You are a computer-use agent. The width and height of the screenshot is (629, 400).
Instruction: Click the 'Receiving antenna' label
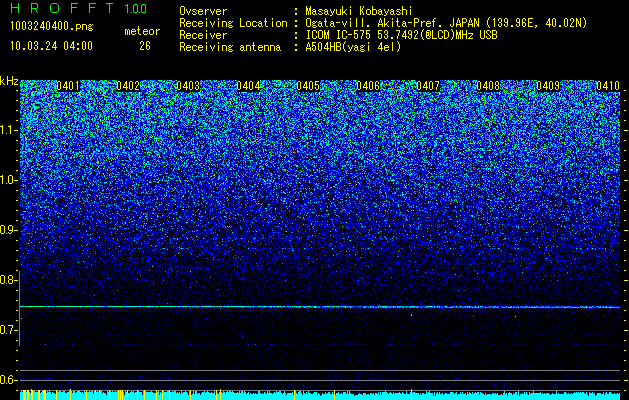230,47
